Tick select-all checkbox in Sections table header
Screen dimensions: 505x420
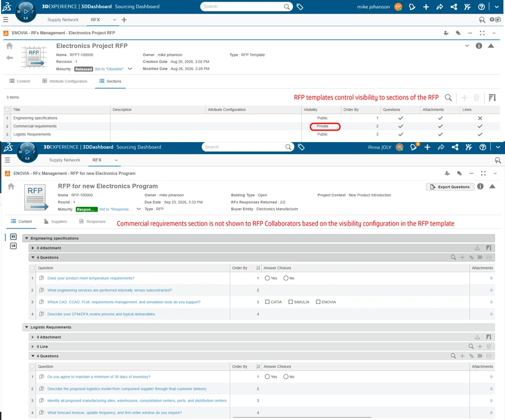click(x=7, y=109)
